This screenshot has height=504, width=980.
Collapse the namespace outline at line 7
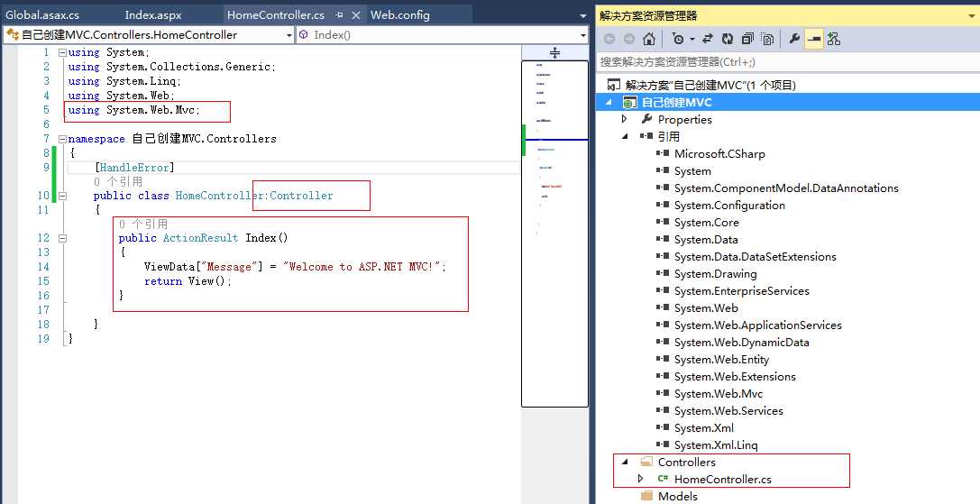[62, 139]
